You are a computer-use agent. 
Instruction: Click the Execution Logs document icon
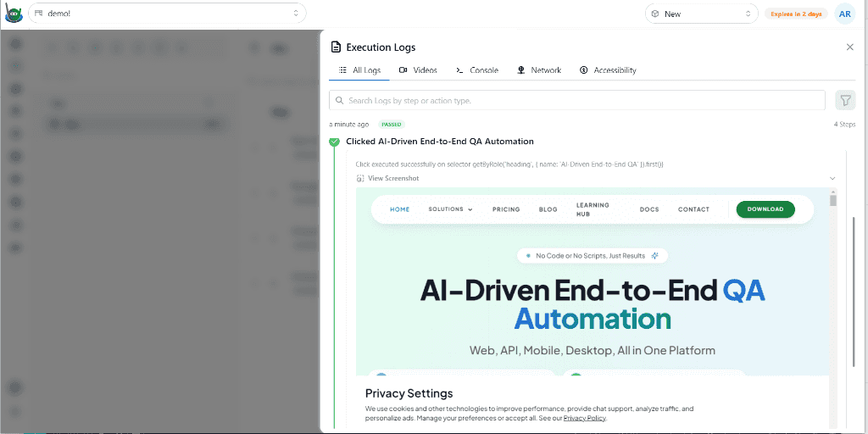(x=336, y=47)
